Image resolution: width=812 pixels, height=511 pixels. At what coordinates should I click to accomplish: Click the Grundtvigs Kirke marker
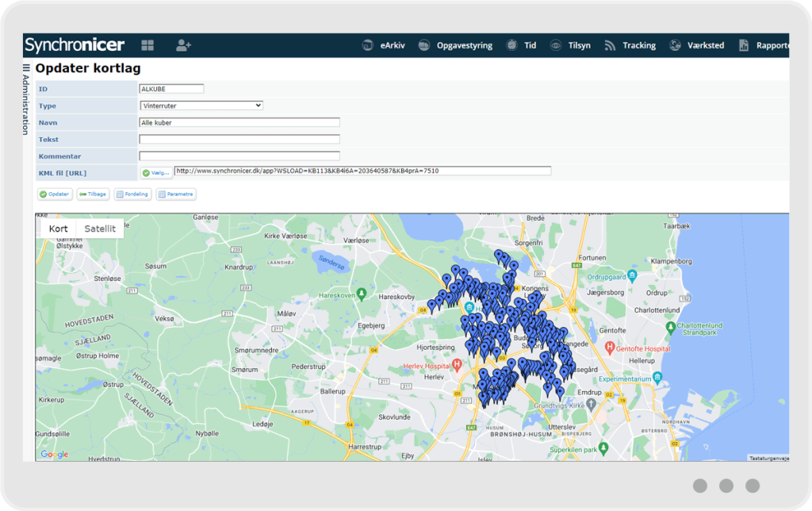tap(591, 404)
